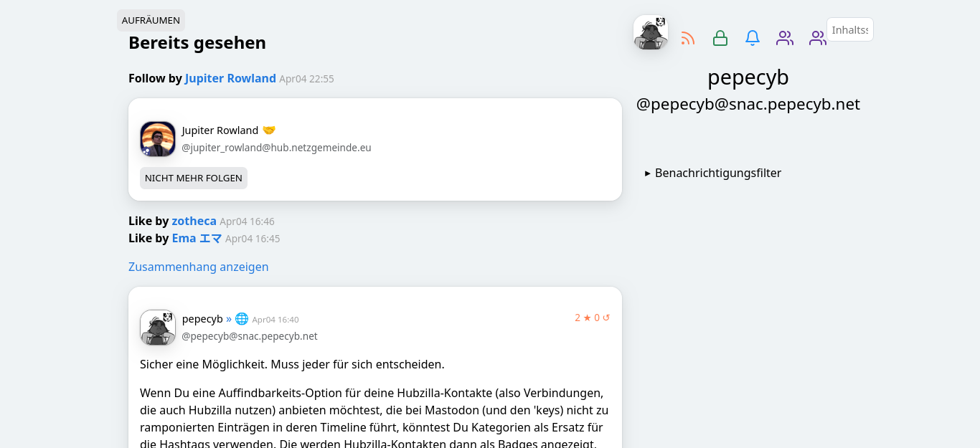
Task: Click the pepecyb author name in the post
Action: pos(202,319)
